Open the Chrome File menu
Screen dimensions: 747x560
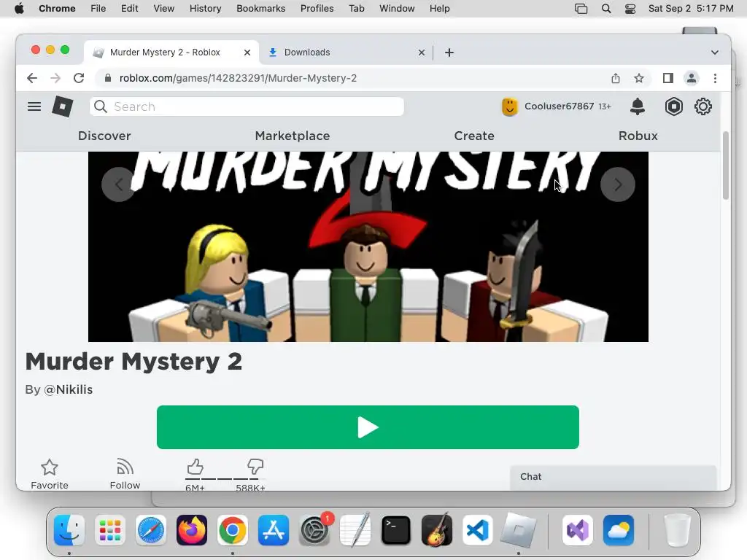pos(98,9)
